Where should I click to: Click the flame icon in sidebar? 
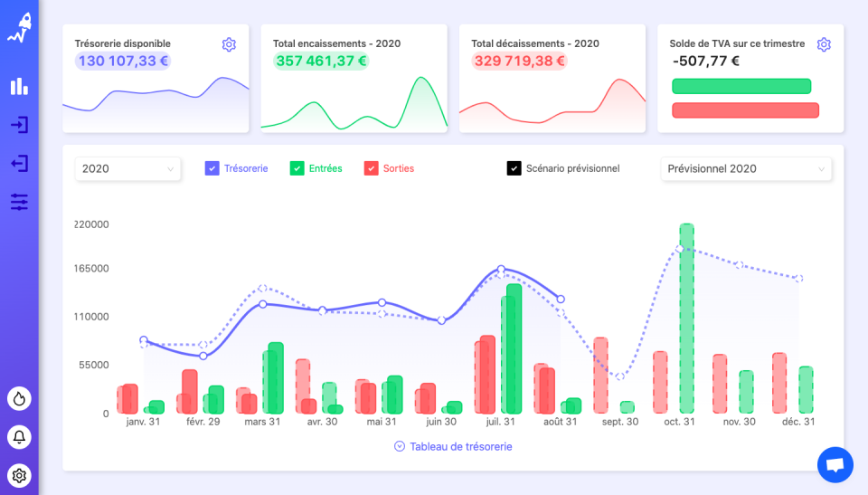pos(19,398)
